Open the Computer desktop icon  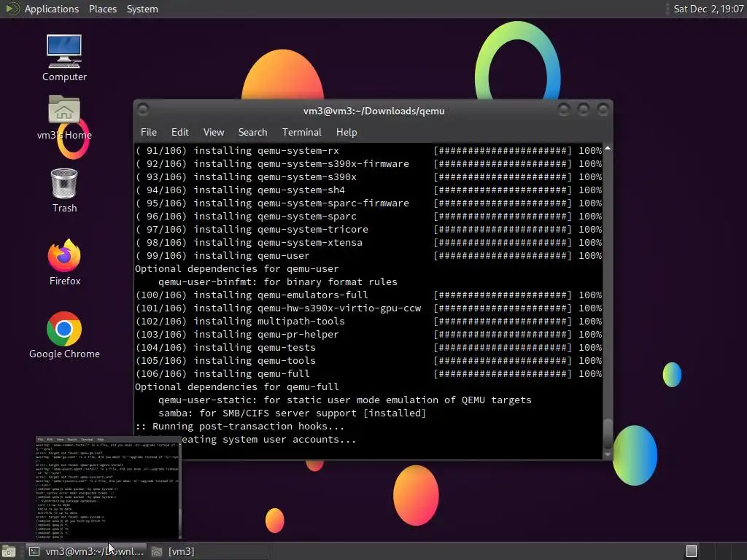[64, 58]
